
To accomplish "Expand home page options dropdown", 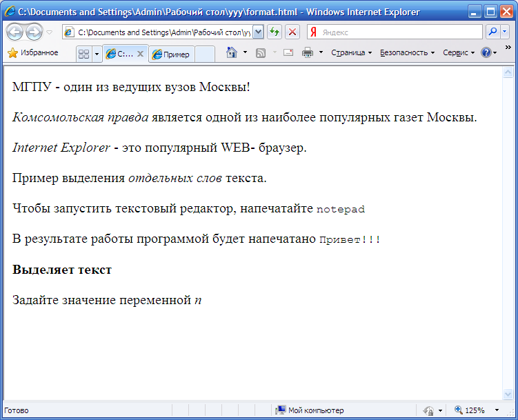I will tap(245, 52).
